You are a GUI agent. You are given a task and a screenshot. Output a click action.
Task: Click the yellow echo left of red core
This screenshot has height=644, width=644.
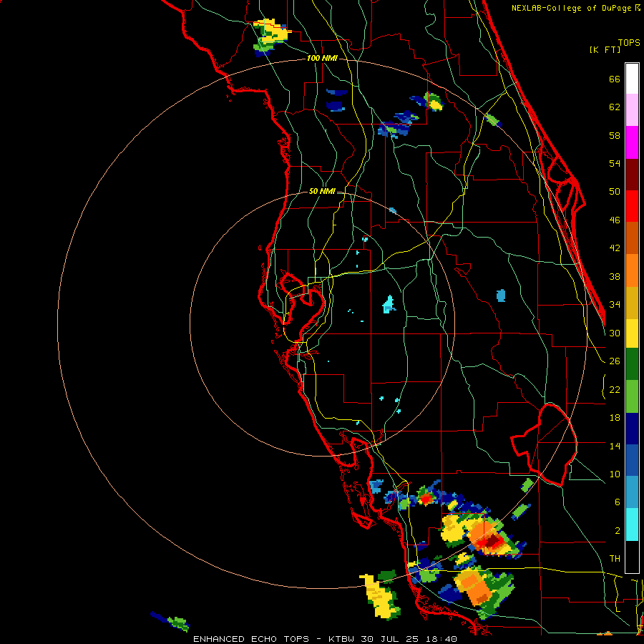pyautogui.click(x=453, y=528)
